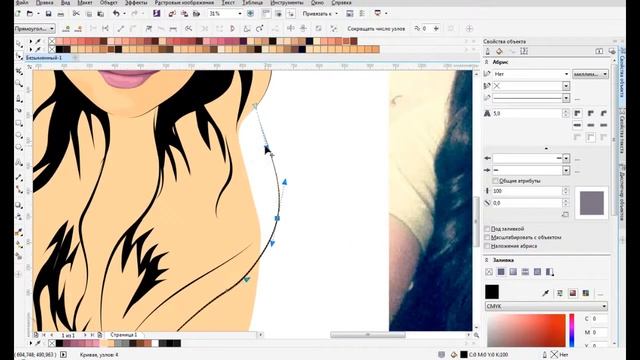Click the miter limit field showing 5,0
The height and width of the screenshot is (360, 640).
(527, 113)
